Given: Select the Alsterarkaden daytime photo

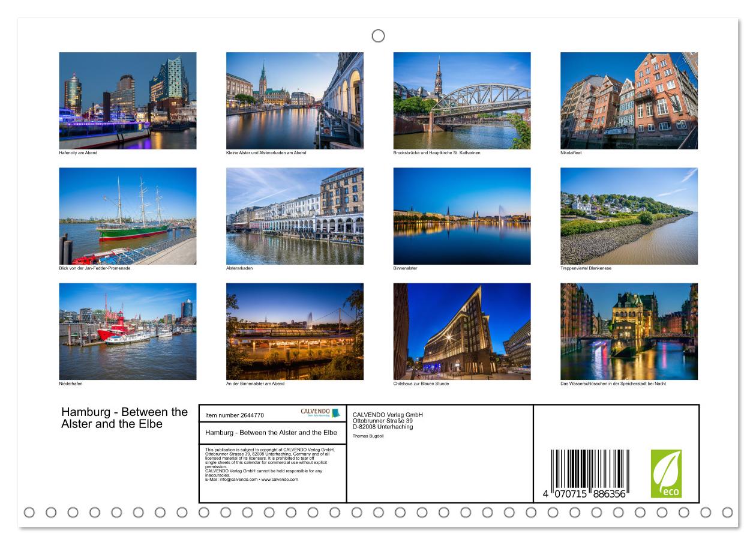Looking at the screenshot, I should coord(295,216).
